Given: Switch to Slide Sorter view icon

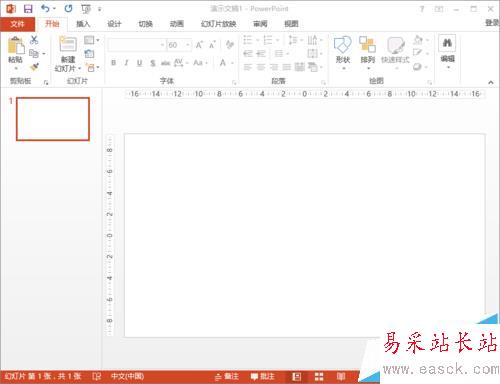Looking at the screenshot, I should 319,377.
